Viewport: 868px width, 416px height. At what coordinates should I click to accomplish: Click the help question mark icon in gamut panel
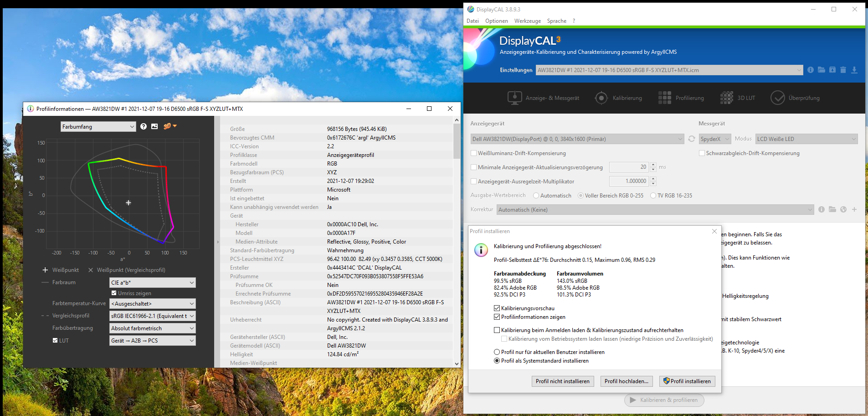[x=144, y=126]
